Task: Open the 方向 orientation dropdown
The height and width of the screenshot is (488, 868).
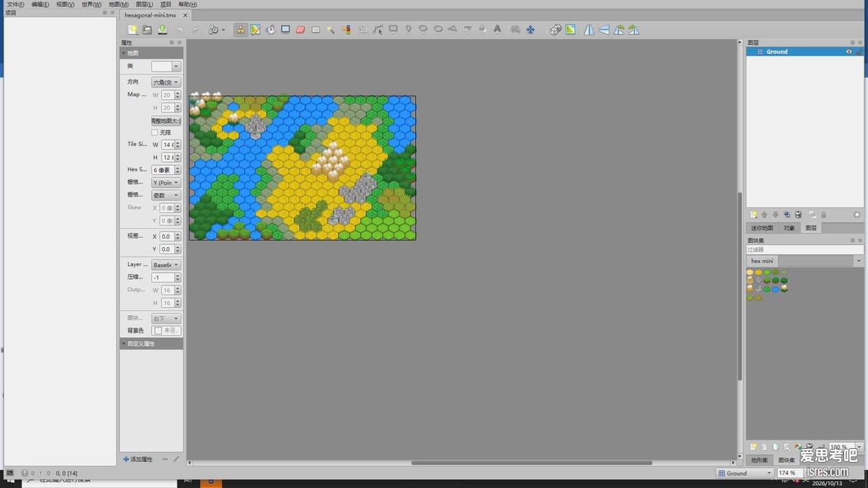Action: 166,82
